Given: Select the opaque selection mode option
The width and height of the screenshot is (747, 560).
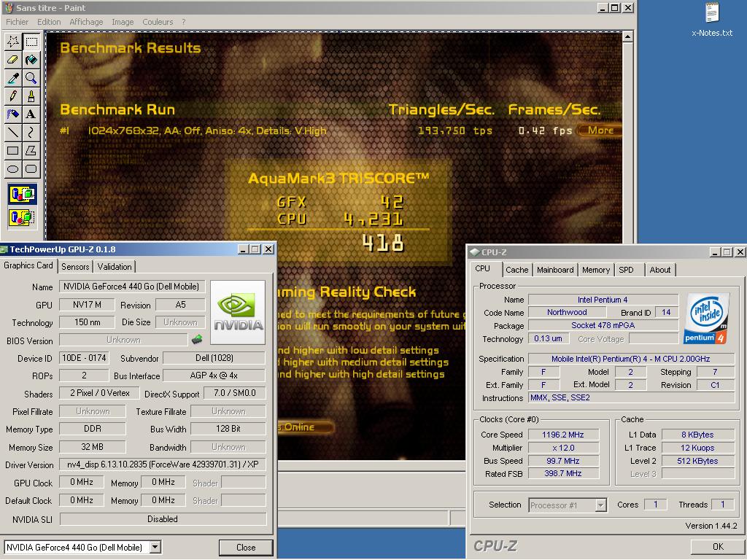Looking at the screenshot, I should (22, 194).
